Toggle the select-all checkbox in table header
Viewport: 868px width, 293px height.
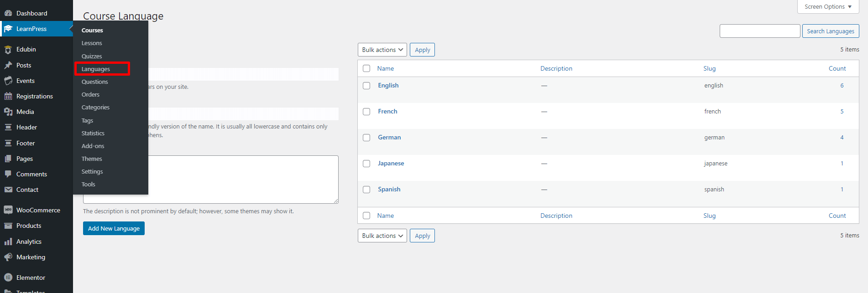pos(366,68)
